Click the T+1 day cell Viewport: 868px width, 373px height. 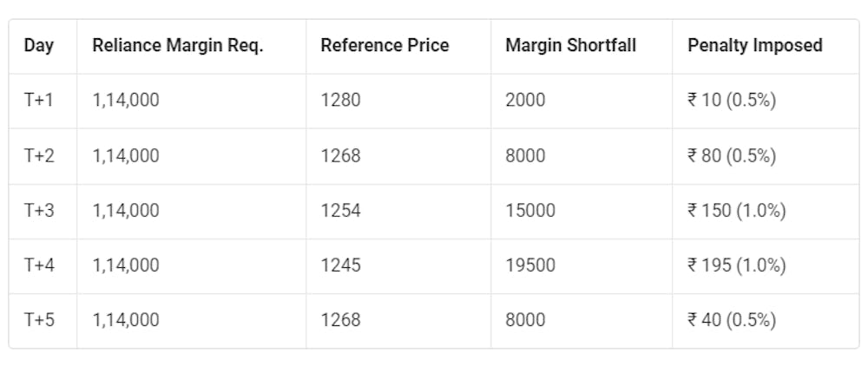(39, 101)
